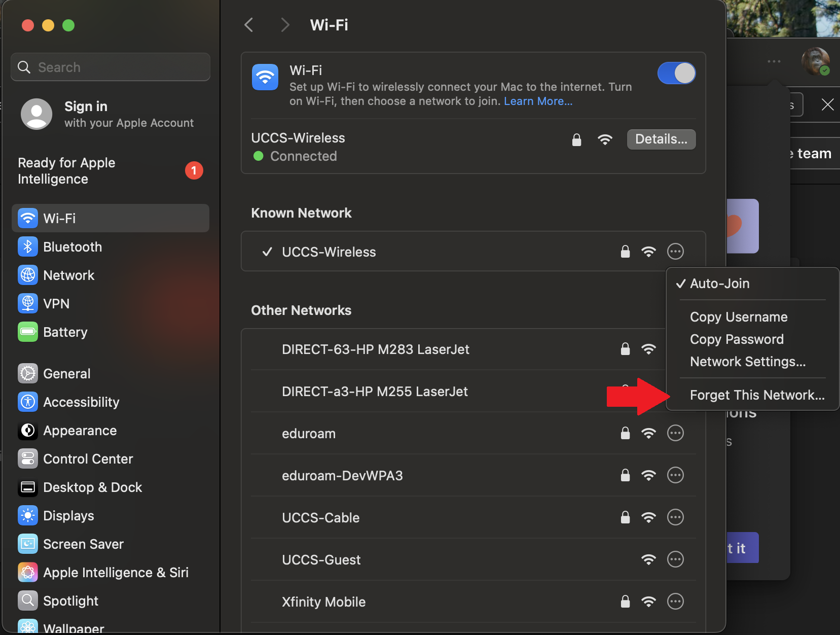This screenshot has width=840, height=635.
Task: Open more options for eduroam-DevWPA3
Action: 675,475
